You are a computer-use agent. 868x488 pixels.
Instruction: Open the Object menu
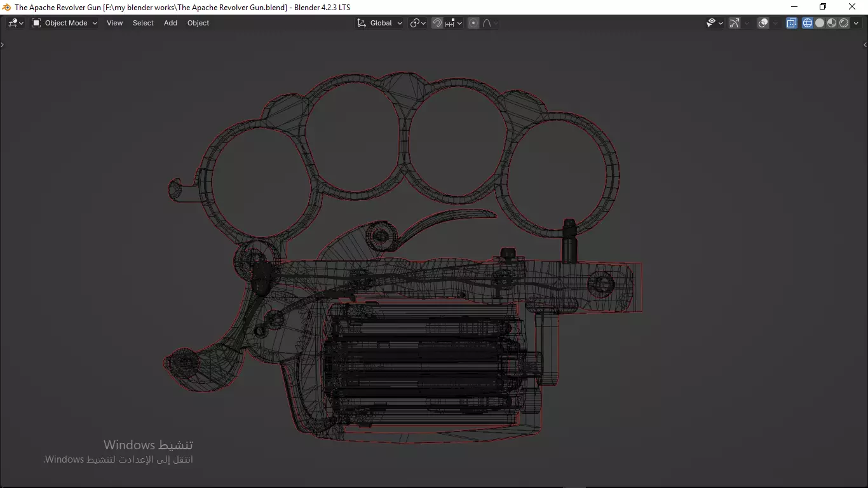click(x=198, y=23)
